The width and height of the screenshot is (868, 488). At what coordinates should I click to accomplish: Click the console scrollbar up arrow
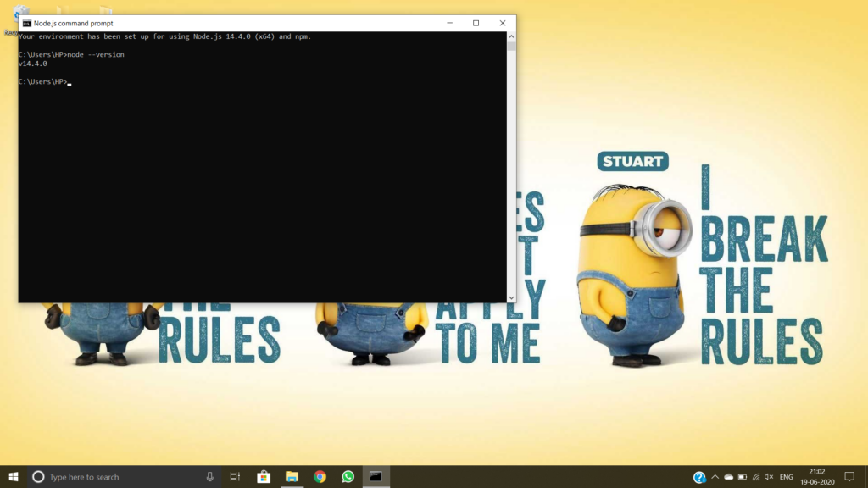[x=511, y=36]
